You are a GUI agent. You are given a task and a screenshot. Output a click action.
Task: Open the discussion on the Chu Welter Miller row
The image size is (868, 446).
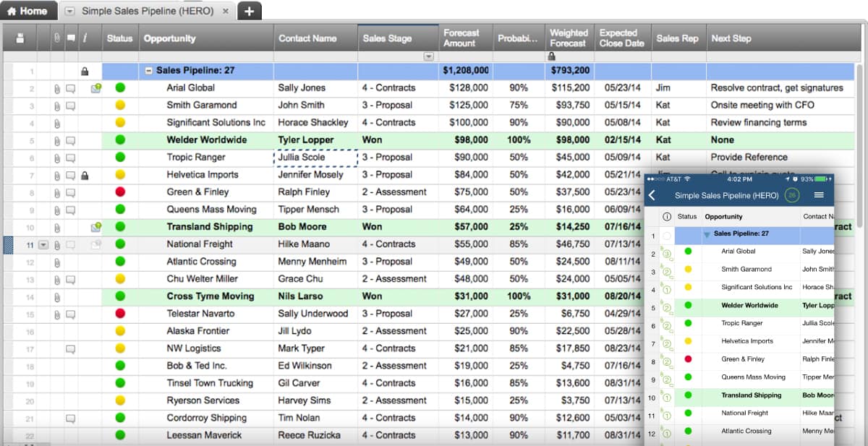71,279
